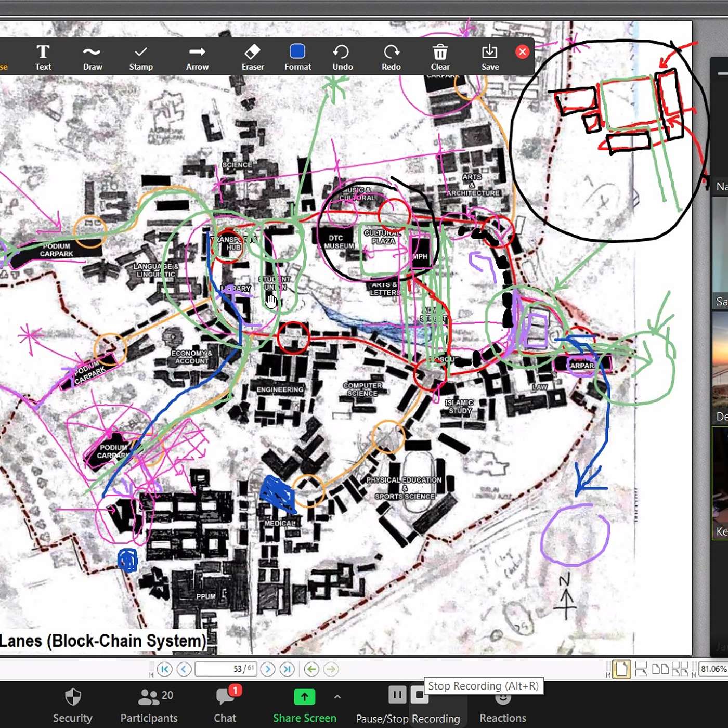728x728 pixels.
Task: Open the Stamp tool
Action: [140, 56]
